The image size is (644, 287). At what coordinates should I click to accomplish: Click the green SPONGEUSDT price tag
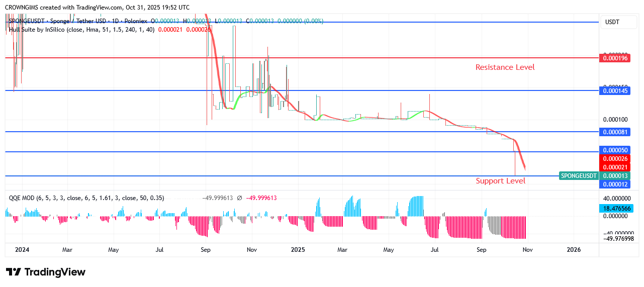point(579,176)
